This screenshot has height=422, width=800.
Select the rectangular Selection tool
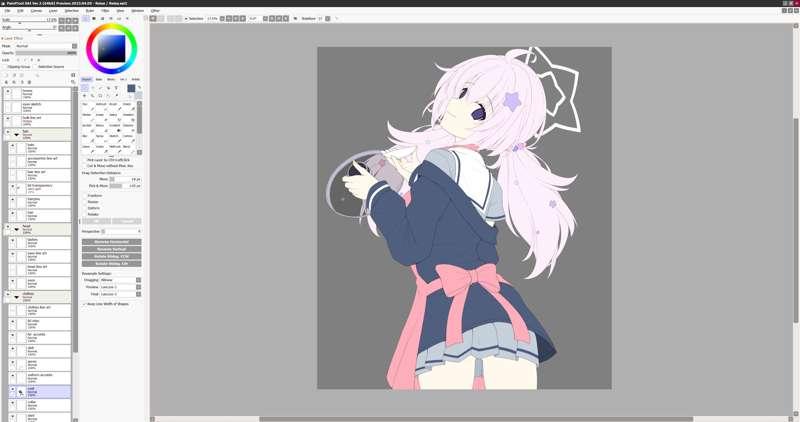85,88
